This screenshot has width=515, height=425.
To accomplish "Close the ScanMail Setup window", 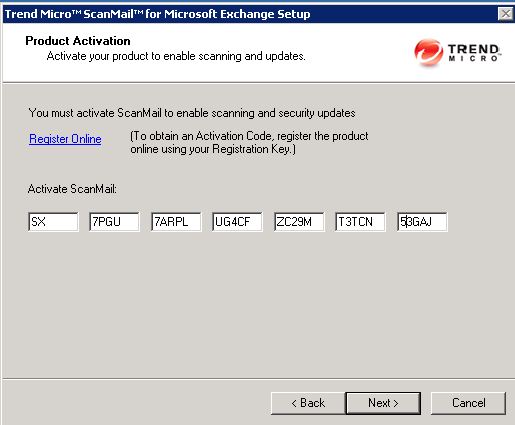I will pyautogui.click(x=506, y=14).
